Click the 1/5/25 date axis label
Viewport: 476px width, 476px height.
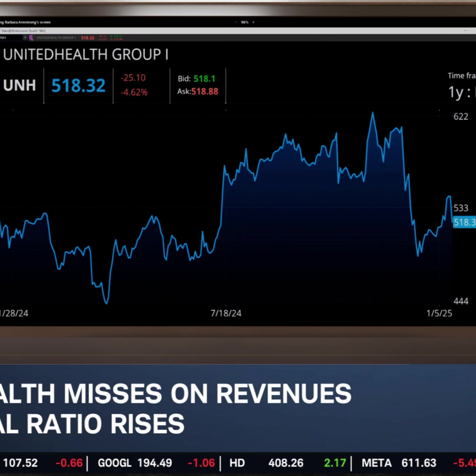pyautogui.click(x=439, y=313)
